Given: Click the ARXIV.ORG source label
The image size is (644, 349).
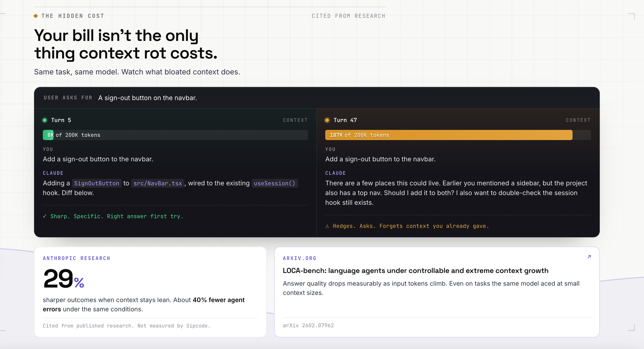Looking at the screenshot, I should (300, 258).
